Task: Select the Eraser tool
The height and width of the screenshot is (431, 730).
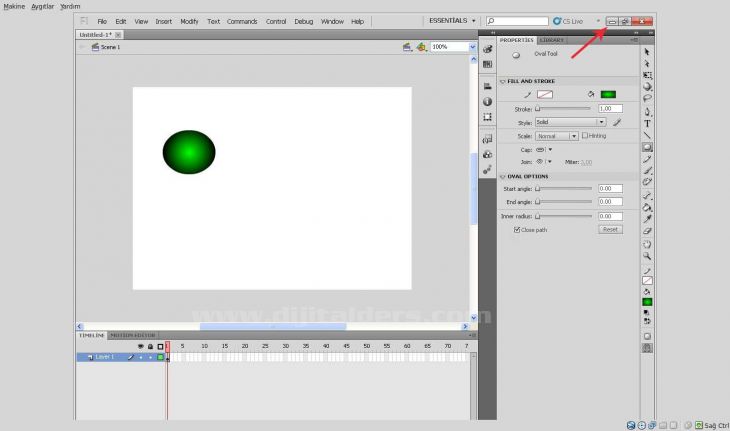Action: [647, 230]
